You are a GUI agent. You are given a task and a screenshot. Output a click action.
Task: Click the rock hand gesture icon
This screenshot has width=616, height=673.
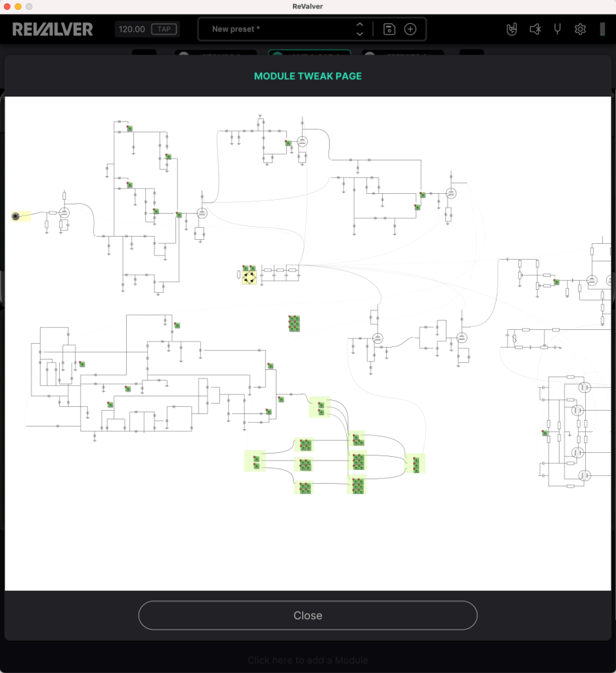pyautogui.click(x=512, y=29)
